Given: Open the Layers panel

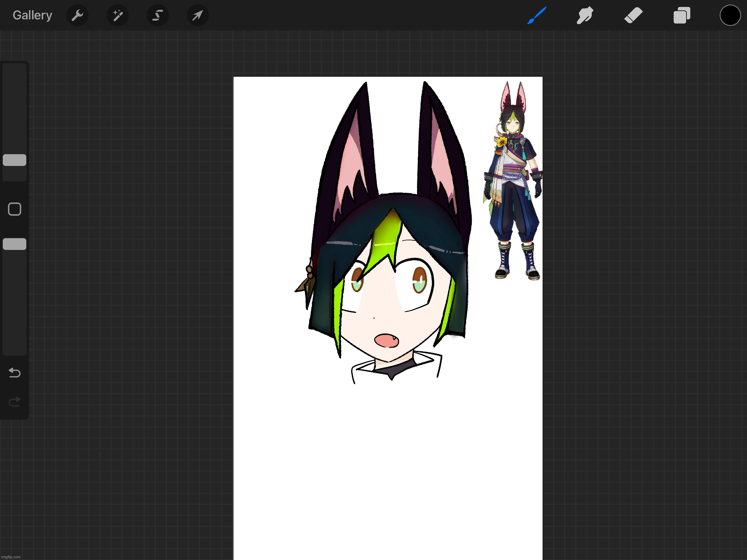Looking at the screenshot, I should (682, 16).
